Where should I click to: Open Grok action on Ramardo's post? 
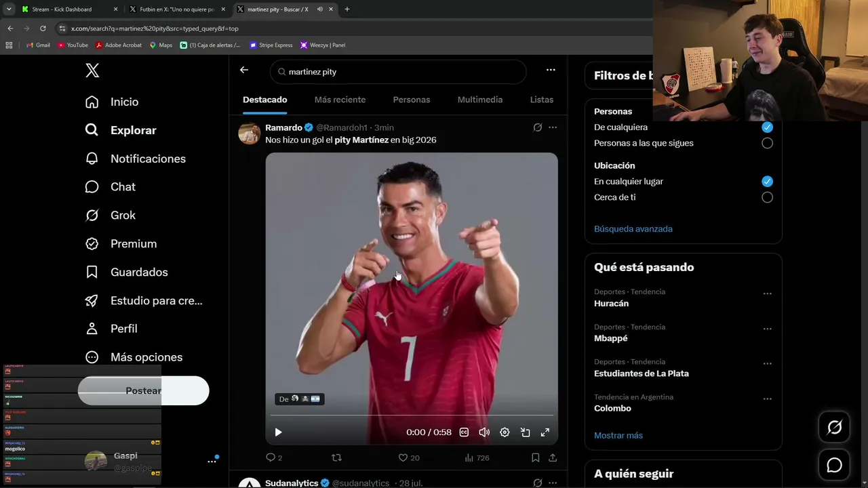(x=538, y=127)
